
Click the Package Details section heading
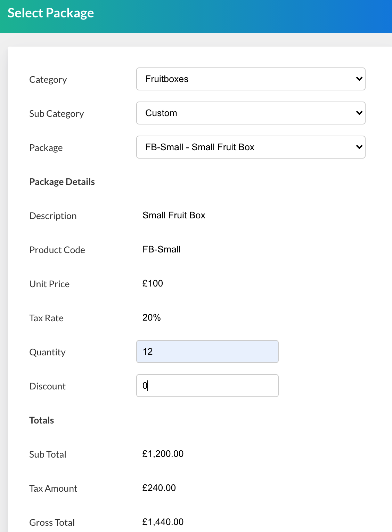click(x=62, y=182)
